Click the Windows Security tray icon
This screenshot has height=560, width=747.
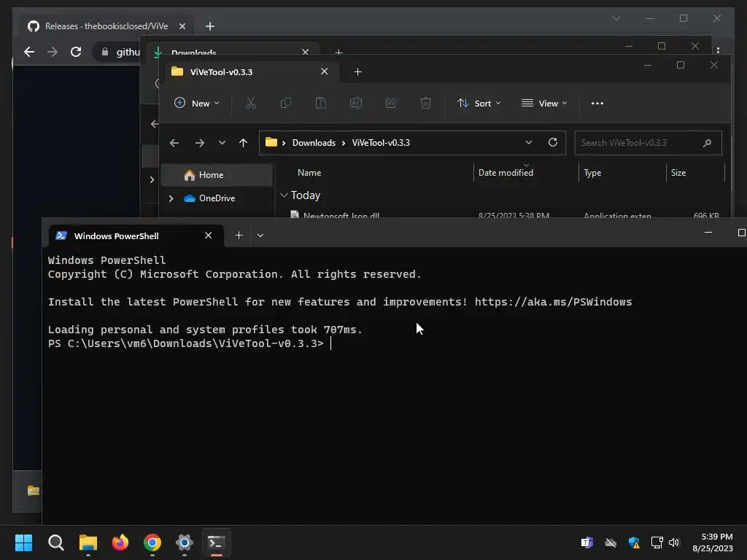634,542
